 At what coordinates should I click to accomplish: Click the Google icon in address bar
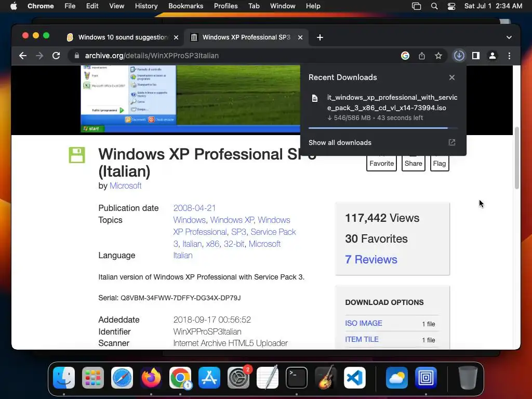pos(405,56)
